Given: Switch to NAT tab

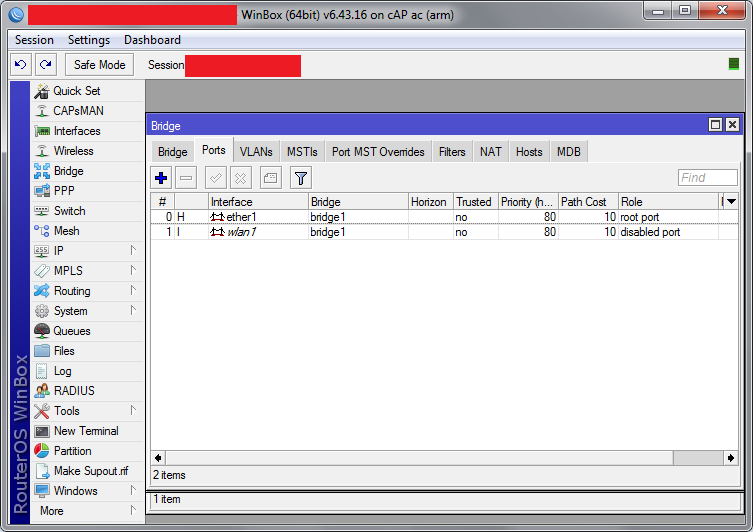Looking at the screenshot, I should pyautogui.click(x=490, y=152).
